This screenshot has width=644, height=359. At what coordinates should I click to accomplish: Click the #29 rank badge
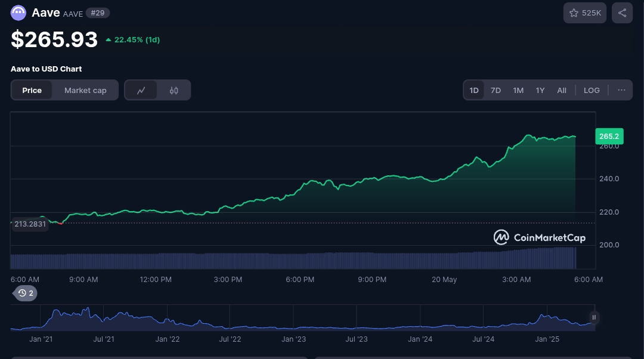[97, 13]
